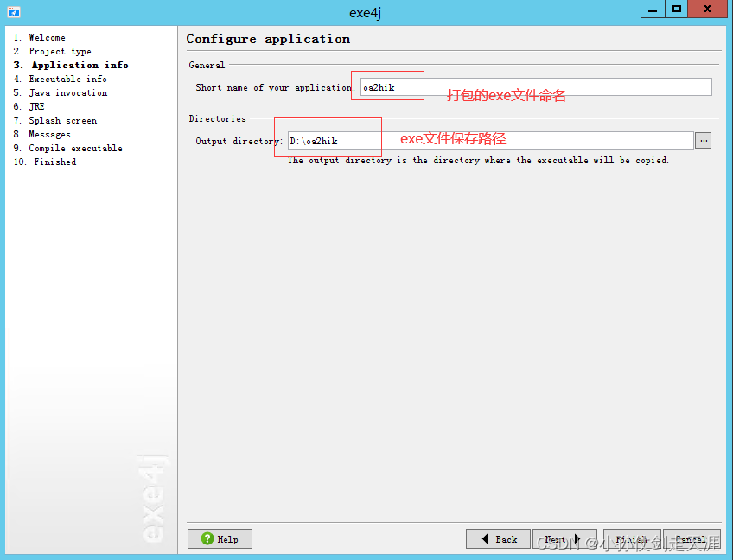Click the 'Directories' section label
The image size is (733, 560).
click(x=217, y=118)
